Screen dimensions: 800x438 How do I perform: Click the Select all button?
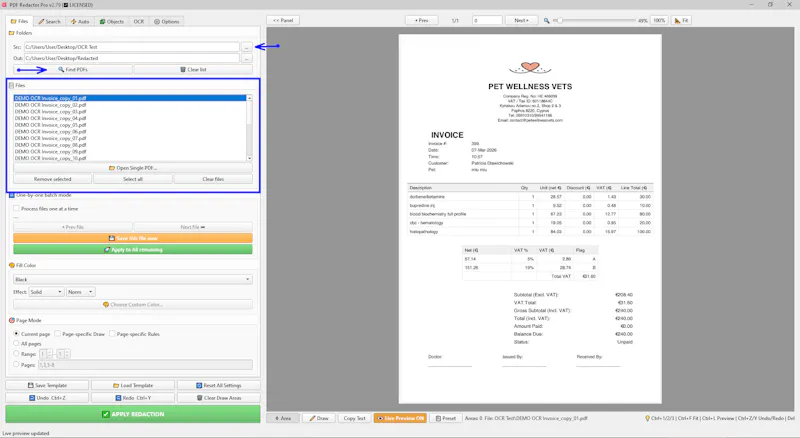(x=133, y=179)
